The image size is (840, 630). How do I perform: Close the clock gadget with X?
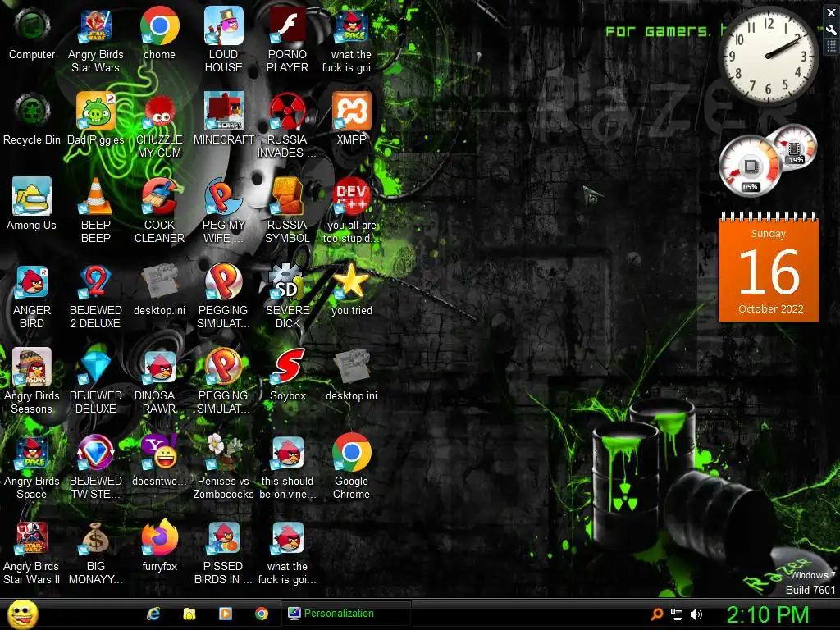point(832,13)
